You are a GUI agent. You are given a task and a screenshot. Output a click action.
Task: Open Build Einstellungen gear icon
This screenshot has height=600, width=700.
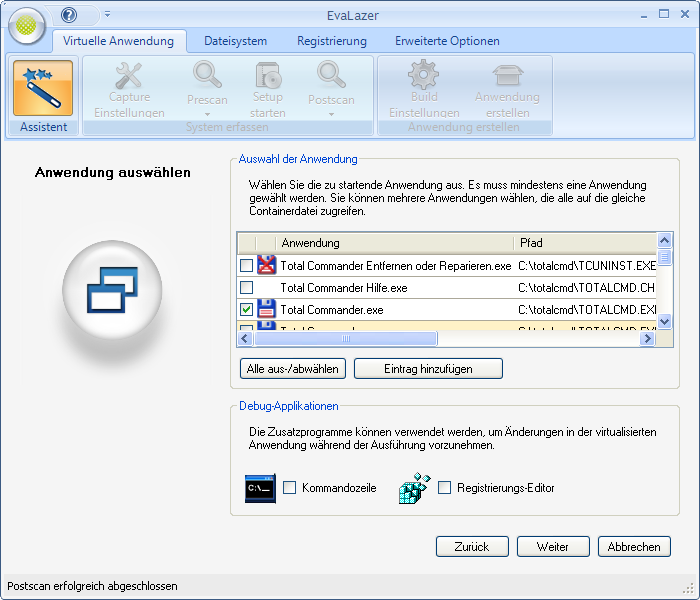[423, 76]
